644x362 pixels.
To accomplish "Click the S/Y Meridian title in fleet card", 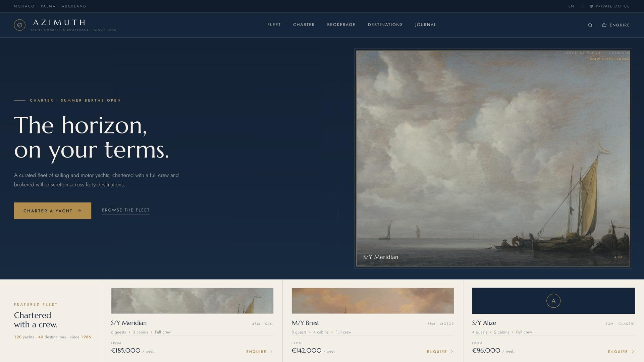I will click(x=129, y=323).
